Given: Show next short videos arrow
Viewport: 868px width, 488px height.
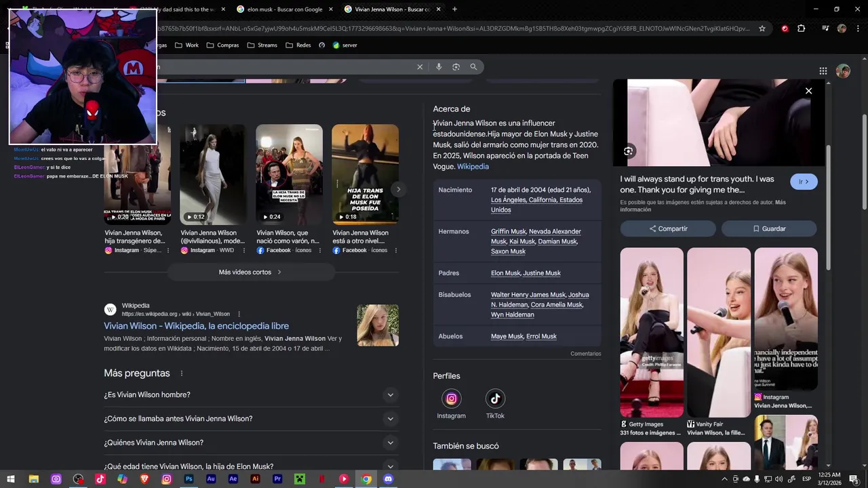Looking at the screenshot, I should coord(399,190).
